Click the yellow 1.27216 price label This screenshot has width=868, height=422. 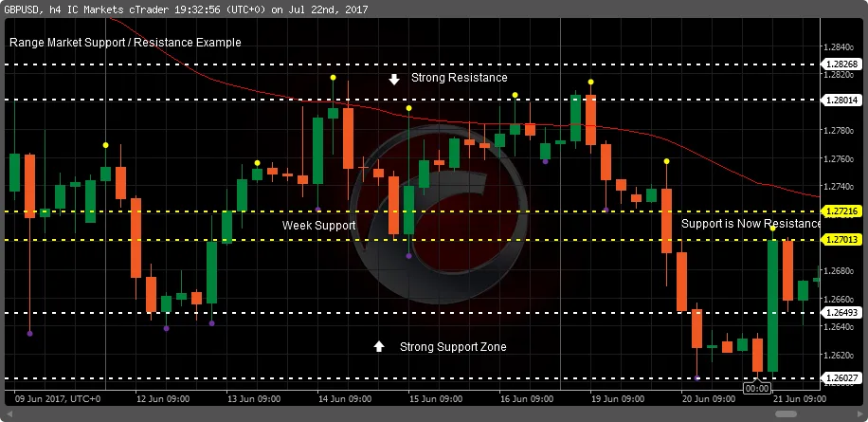pyautogui.click(x=841, y=211)
